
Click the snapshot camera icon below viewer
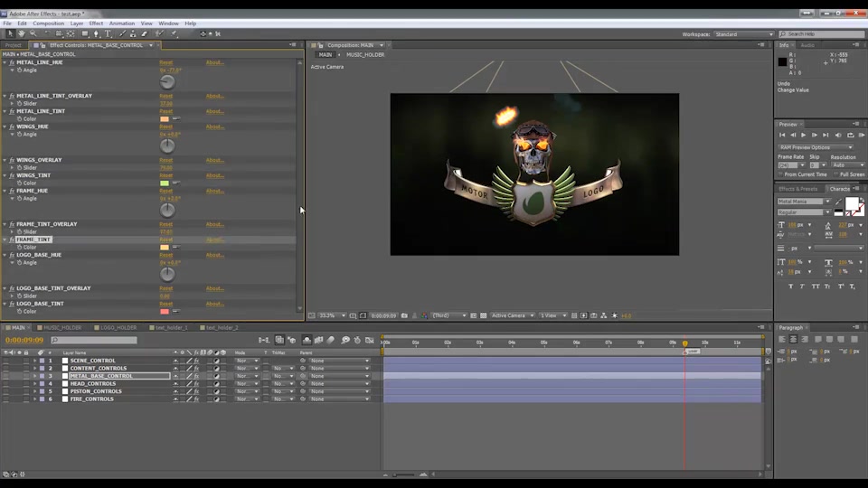[404, 315]
